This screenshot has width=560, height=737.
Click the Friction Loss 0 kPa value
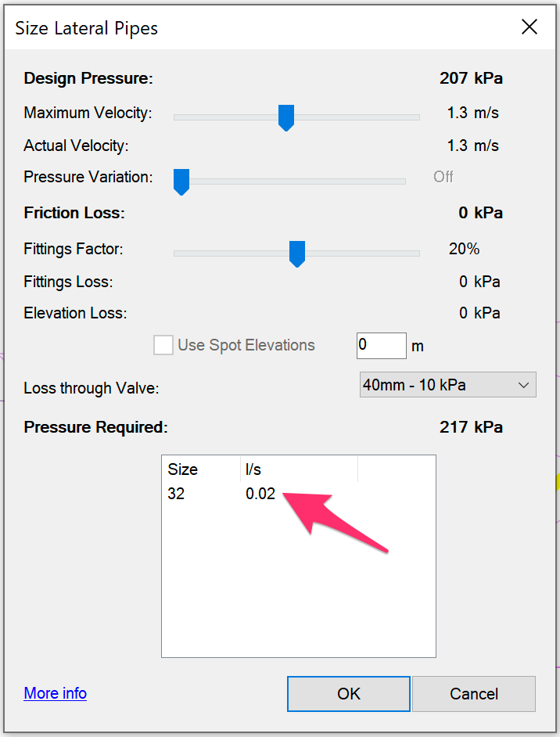coord(479,212)
